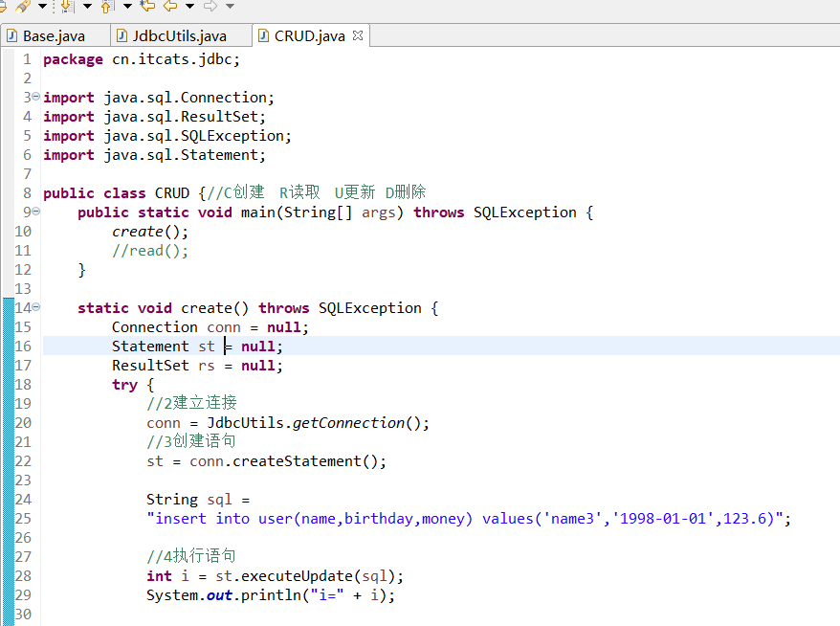Click 'executeUpdate' on line 28
The image size is (840, 626).
pos(297,576)
